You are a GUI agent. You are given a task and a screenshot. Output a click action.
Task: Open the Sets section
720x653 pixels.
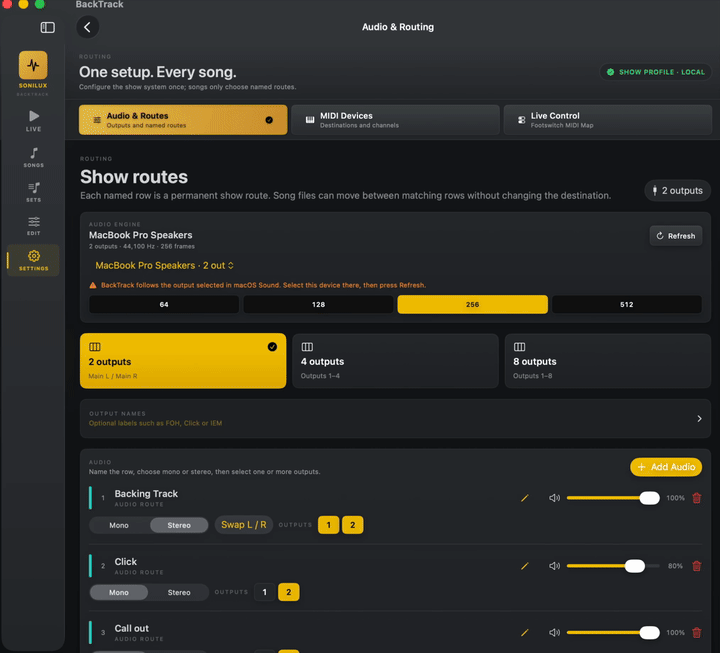click(34, 192)
